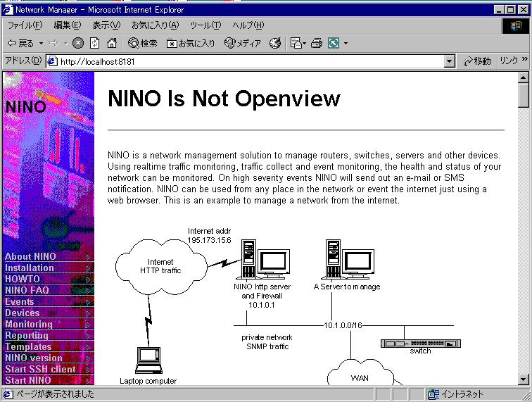Click the Events link in the sidebar
532x402 pixels.
coord(20,302)
